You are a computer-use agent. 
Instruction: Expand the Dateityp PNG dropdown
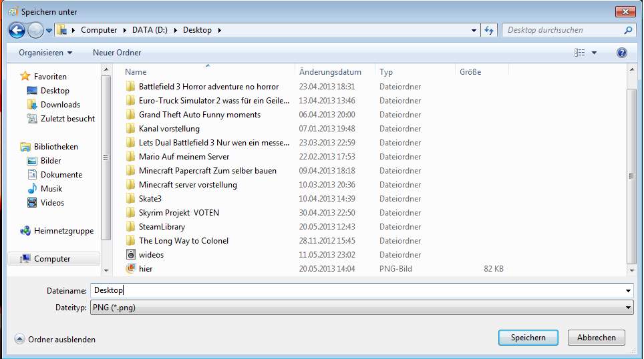click(x=628, y=308)
